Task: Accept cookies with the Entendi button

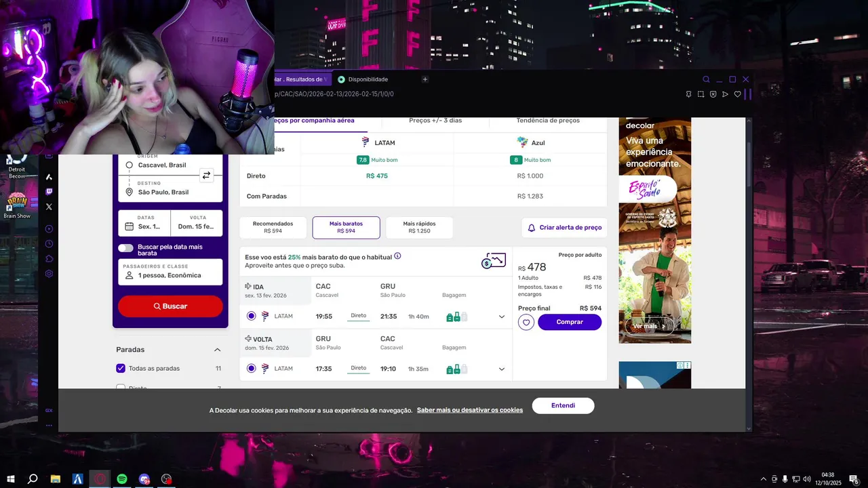Action: (563, 406)
